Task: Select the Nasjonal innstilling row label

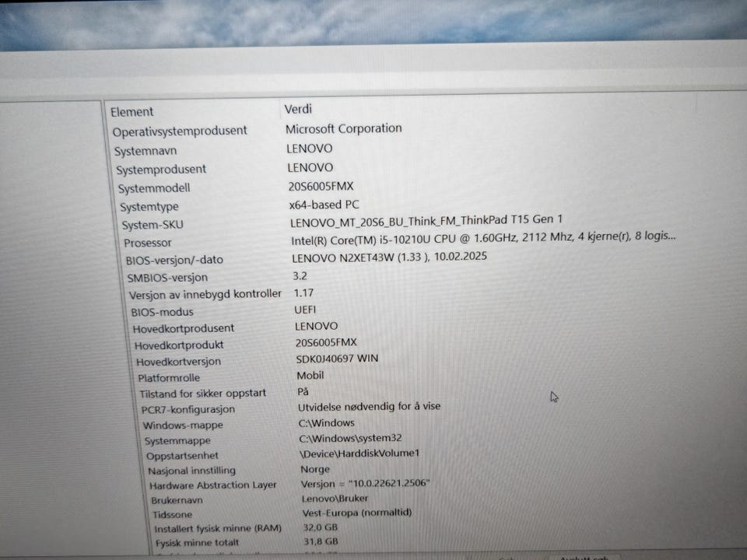Action: pos(191,471)
